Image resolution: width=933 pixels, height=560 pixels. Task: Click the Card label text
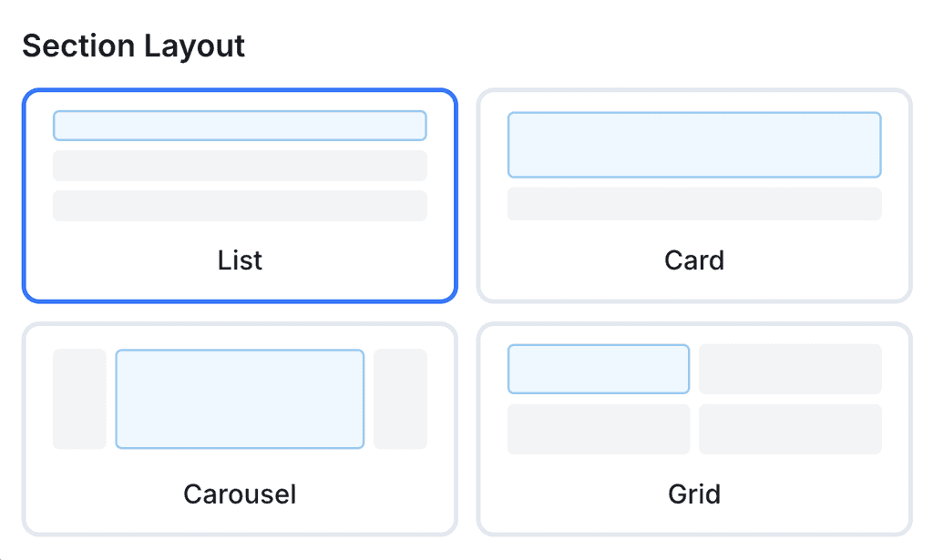pos(694,260)
